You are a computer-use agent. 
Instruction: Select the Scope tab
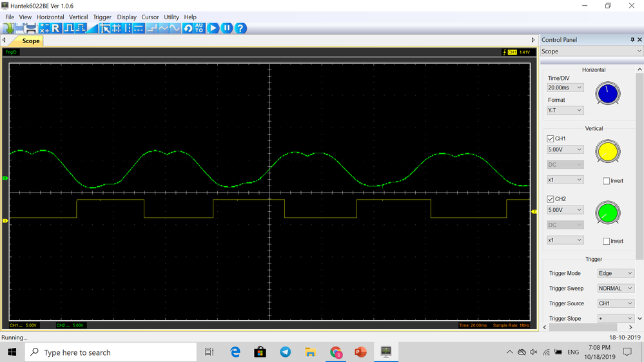click(x=30, y=41)
